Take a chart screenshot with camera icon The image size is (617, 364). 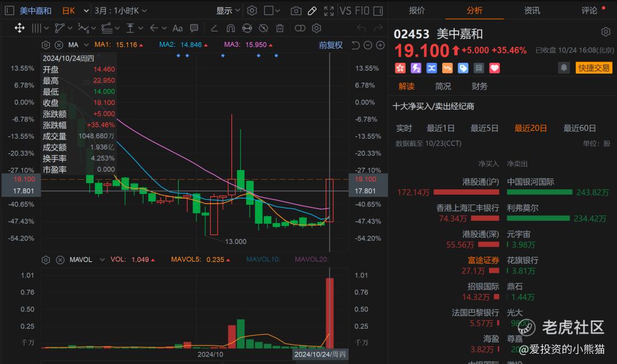coord(296,11)
